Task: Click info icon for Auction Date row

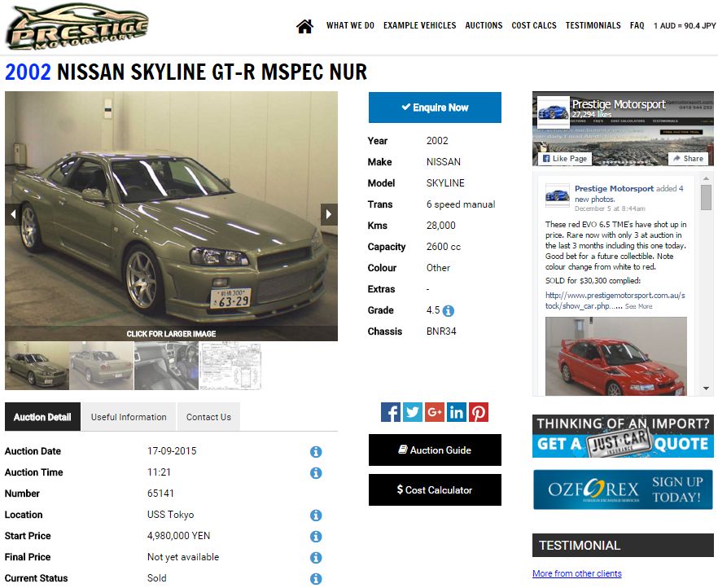Action: 316,452
